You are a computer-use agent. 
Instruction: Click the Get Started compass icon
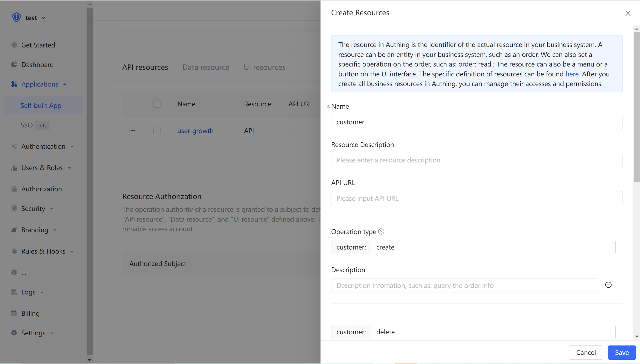(x=14, y=45)
